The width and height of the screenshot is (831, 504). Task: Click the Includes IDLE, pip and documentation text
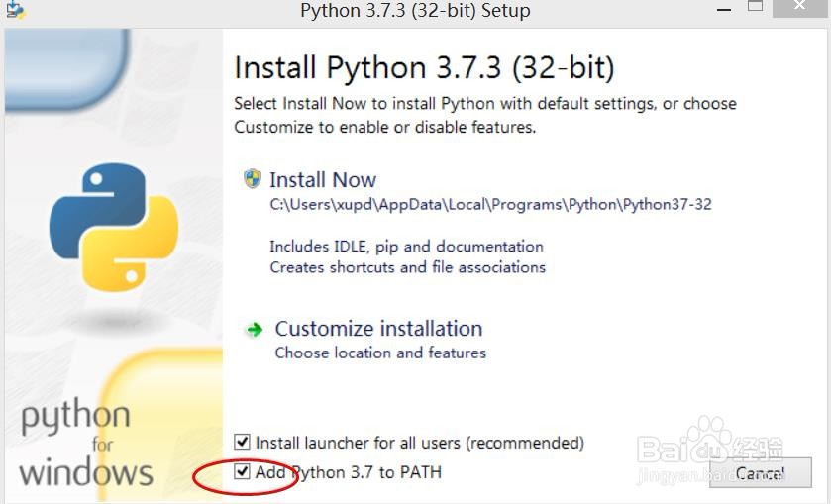pyautogui.click(x=406, y=246)
